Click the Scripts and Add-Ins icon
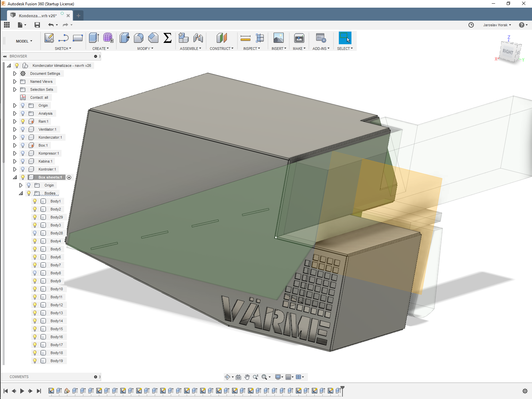Viewport: 532px width, 399px height. coord(321,38)
